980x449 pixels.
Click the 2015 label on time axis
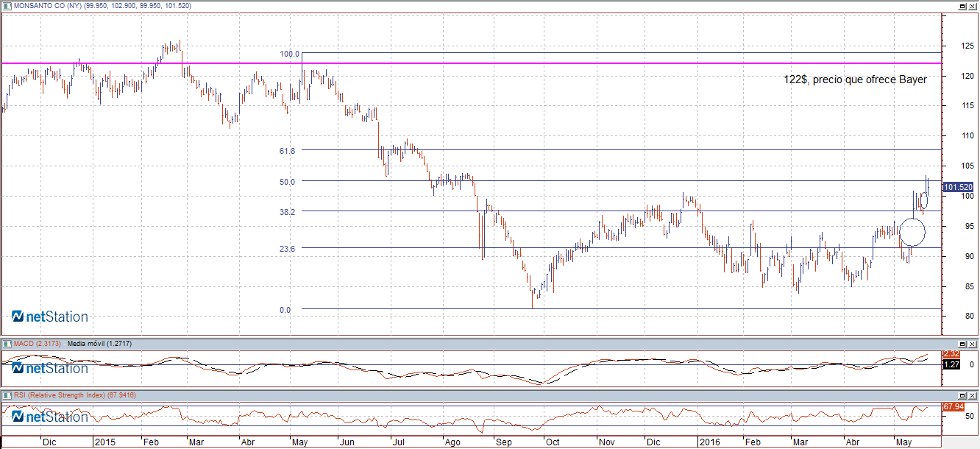[104, 442]
